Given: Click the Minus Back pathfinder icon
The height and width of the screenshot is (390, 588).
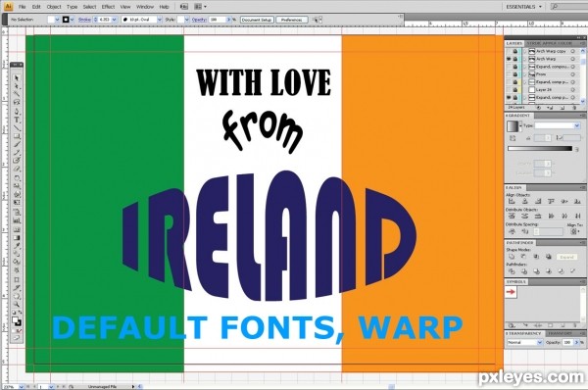Looking at the screenshot, I should 572,271.
